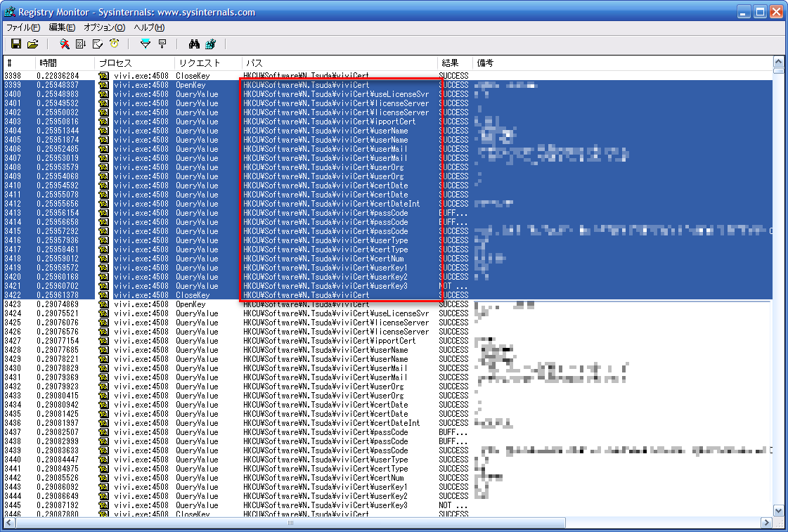Viewport: 788px width, 532px height.
Task: Toggle capture with the crossed magnifier icon
Action: pyautogui.click(x=65, y=44)
